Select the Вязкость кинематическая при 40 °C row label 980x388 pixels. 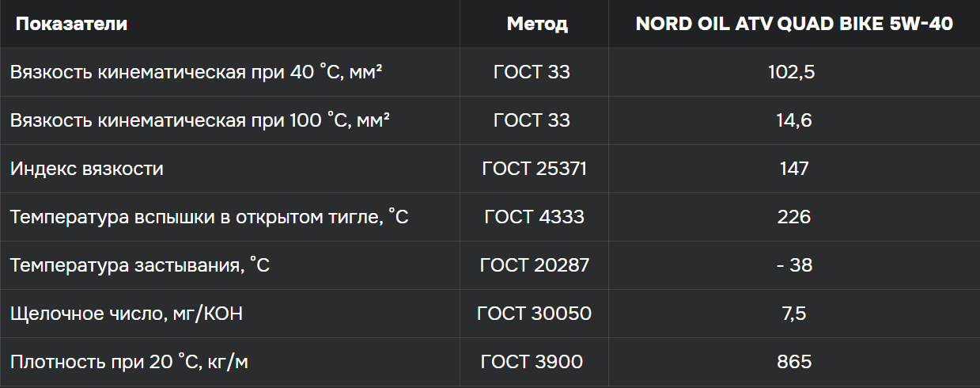pos(196,72)
